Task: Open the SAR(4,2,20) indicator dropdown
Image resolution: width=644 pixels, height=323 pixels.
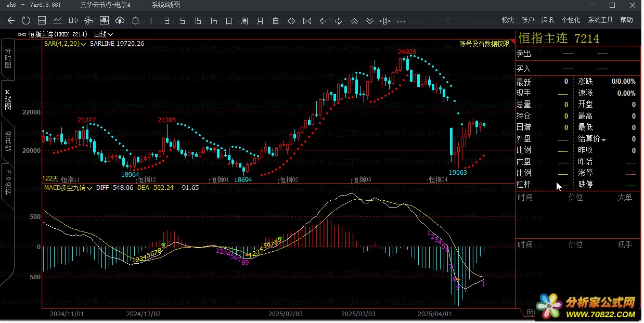Action: pyautogui.click(x=83, y=44)
